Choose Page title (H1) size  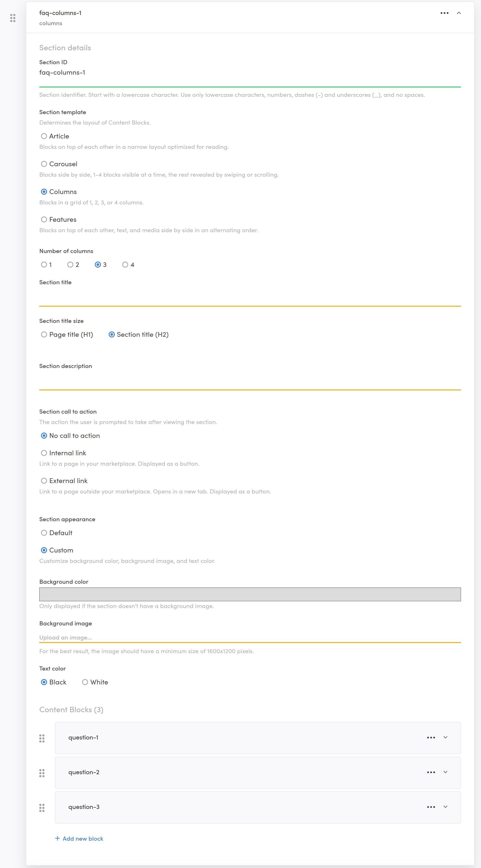tap(44, 335)
